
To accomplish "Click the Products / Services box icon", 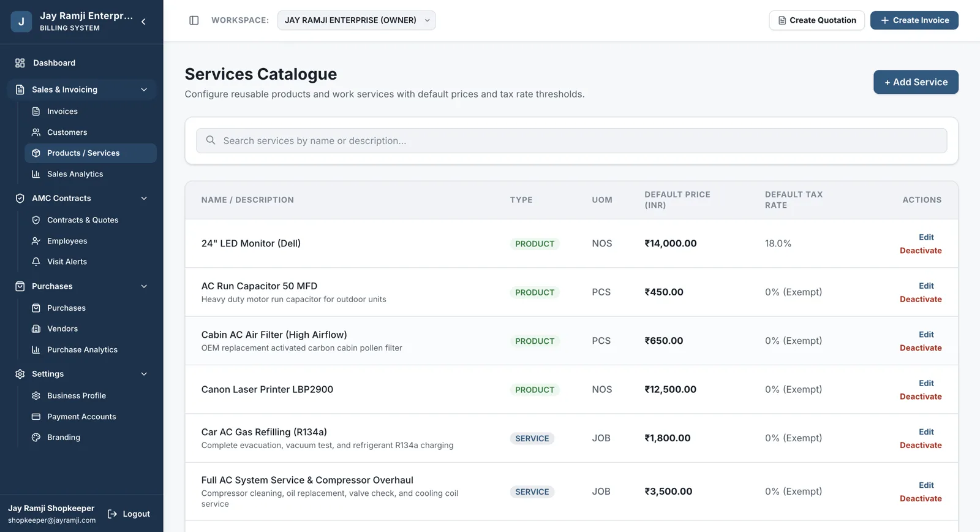I will (36, 153).
